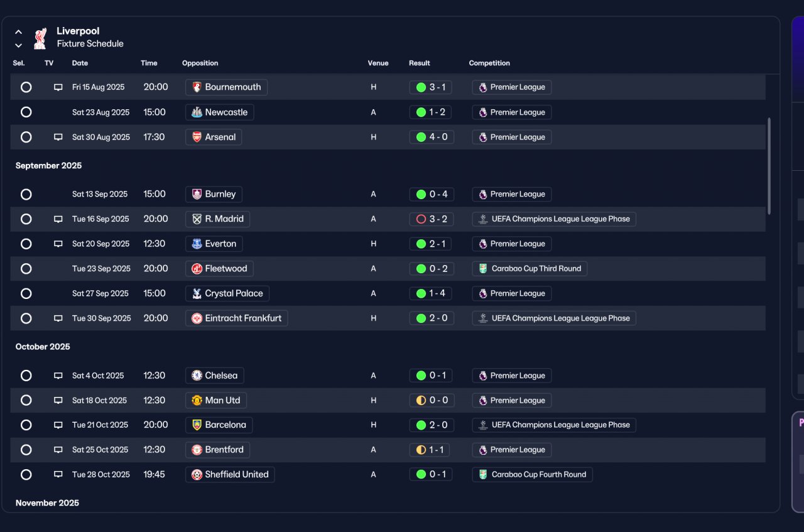Select the radio button for Burnley fixture
Image resolution: width=804 pixels, height=532 pixels.
click(x=26, y=195)
